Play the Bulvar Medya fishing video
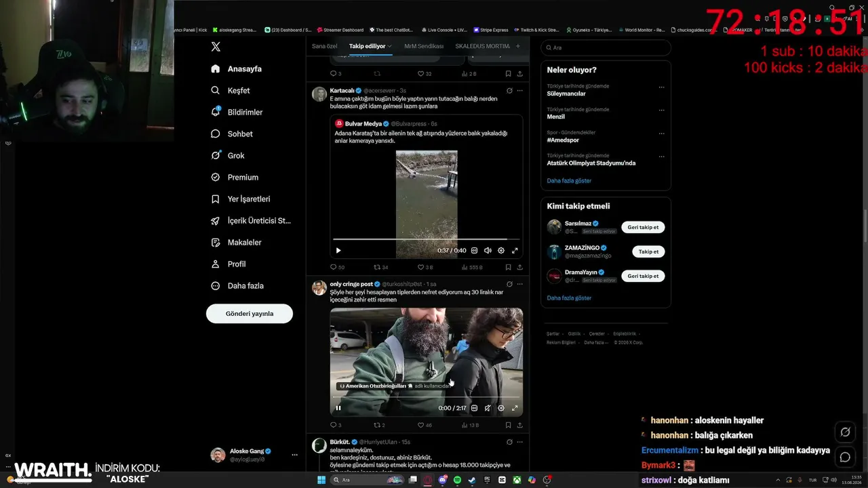 coord(338,251)
